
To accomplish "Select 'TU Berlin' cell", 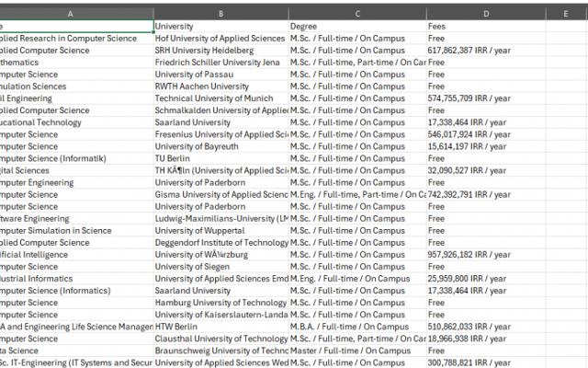I will click(x=221, y=158).
